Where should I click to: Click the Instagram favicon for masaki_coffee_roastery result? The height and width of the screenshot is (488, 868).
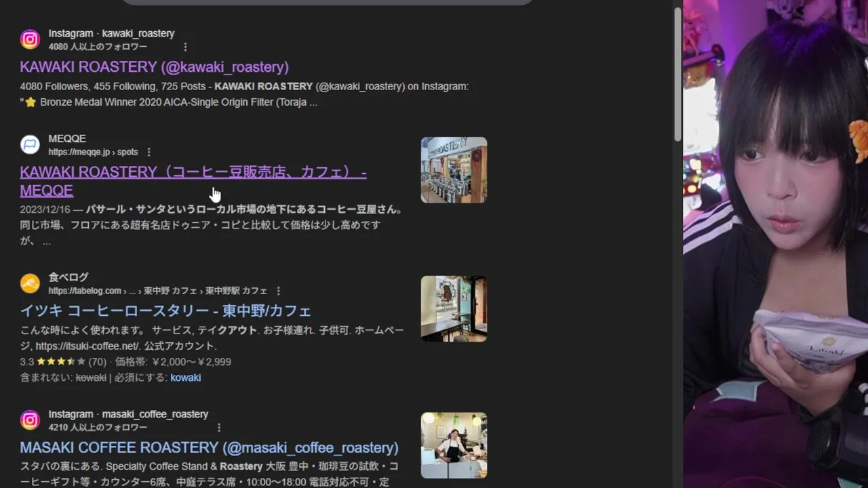point(30,420)
